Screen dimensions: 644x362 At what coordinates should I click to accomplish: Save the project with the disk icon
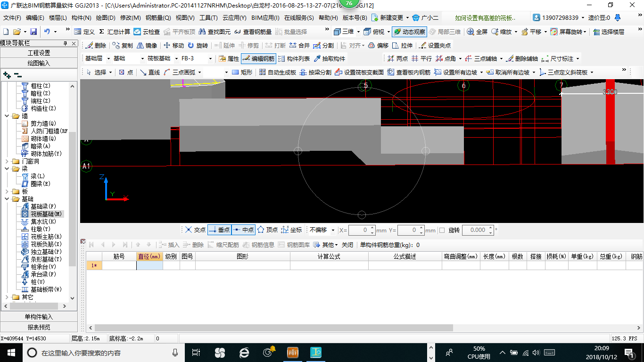[x=33, y=32]
